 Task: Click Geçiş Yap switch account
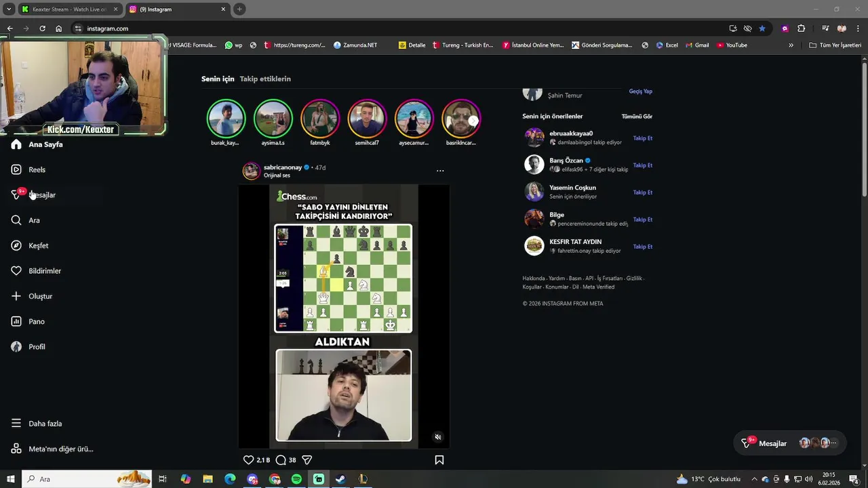click(640, 91)
